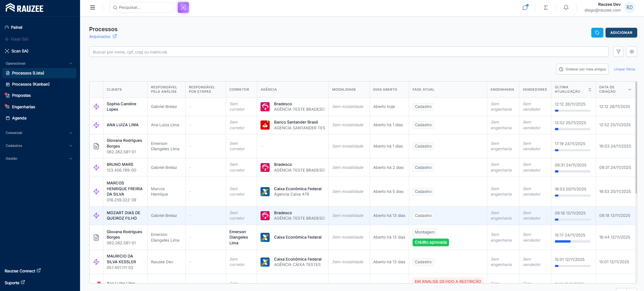Open the filter funnel icon
Viewport: 644px width, 291px height.
618,52
